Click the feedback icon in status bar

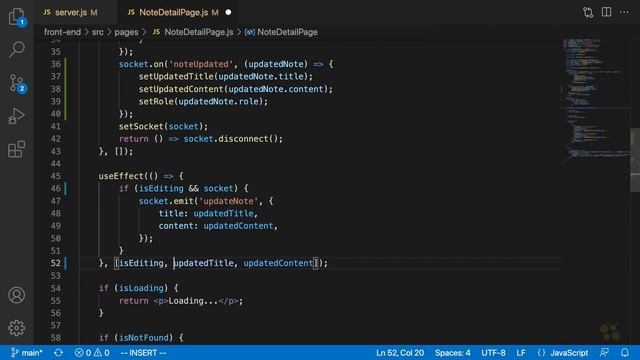click(x=604, y=353)
